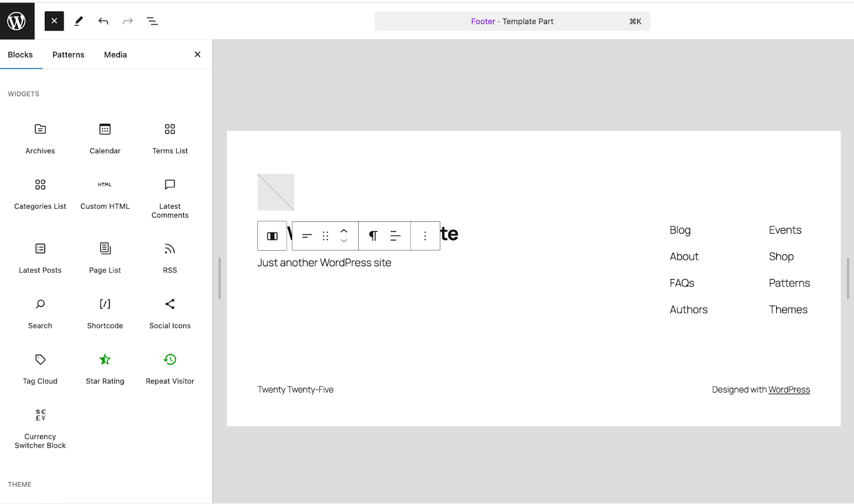854x504 pixels.
Task: Insert the Calendar widget block
Action: tap(105, 138)
